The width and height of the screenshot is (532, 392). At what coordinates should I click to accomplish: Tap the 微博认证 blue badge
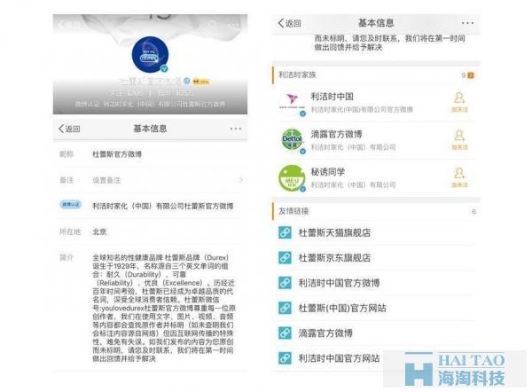click(x=71, y=204)
